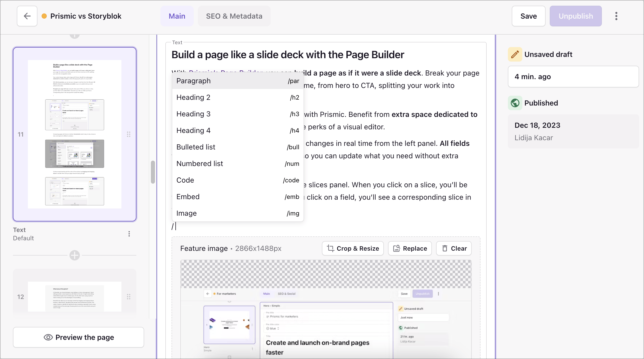
Task: Clear the feature image
Action: (x=454, y=248)
